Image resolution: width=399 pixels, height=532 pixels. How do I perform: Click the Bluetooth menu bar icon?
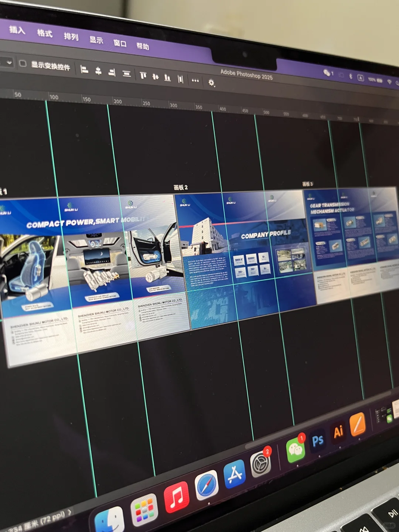coord(351,76)
